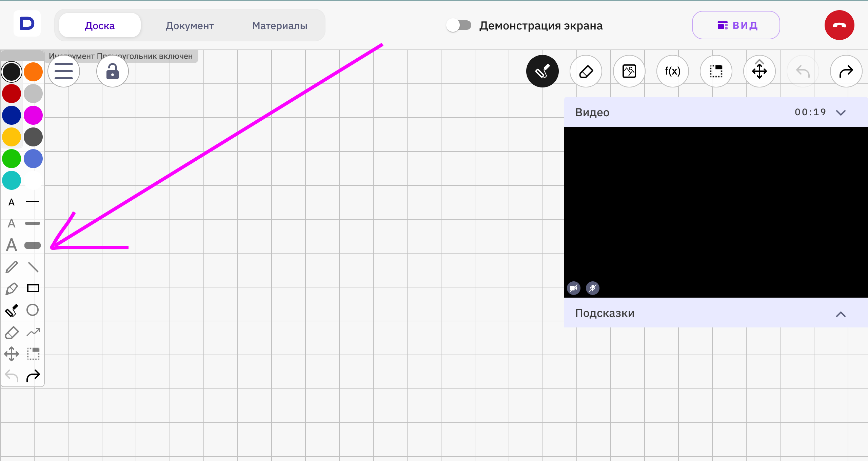
Task: Click the Видео panel title
Action: (x=592, y=113)
